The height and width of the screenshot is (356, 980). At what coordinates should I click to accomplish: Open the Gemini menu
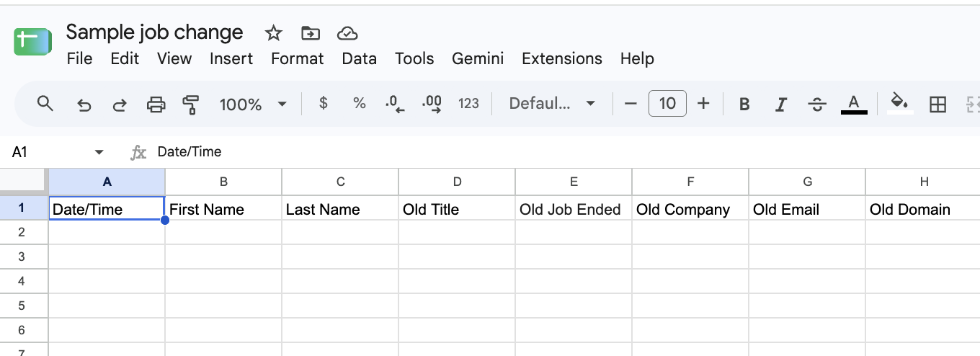coord(478,58)
